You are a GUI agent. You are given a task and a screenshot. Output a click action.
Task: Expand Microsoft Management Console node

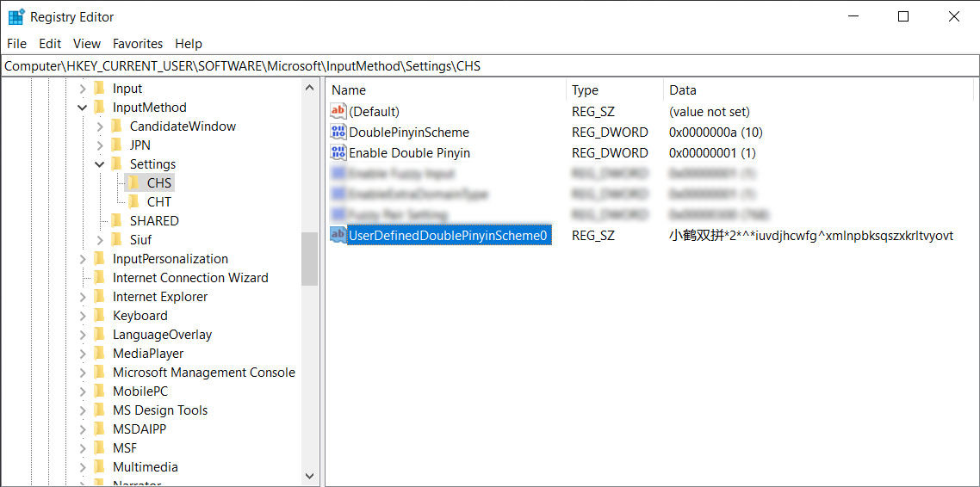[x=83, y=372]
